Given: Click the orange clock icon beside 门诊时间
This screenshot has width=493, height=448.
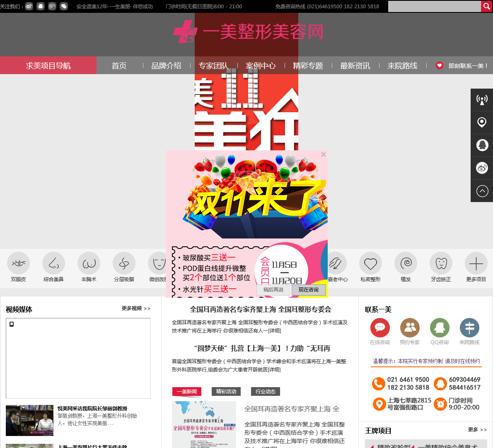Looking at the screenshot, I should 440,404.
